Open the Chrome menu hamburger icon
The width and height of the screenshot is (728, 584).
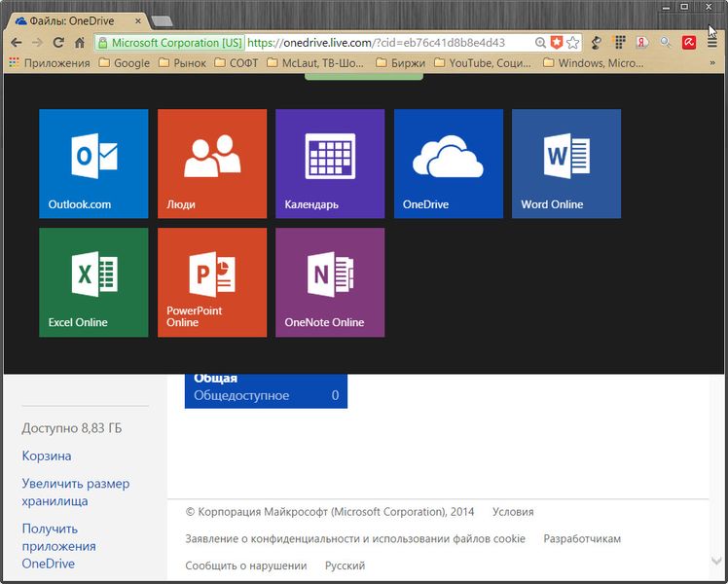pos(712,43)
